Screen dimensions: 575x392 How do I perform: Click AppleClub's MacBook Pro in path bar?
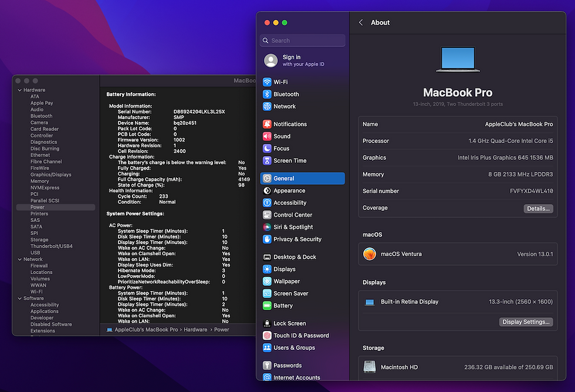pos(146,330)
